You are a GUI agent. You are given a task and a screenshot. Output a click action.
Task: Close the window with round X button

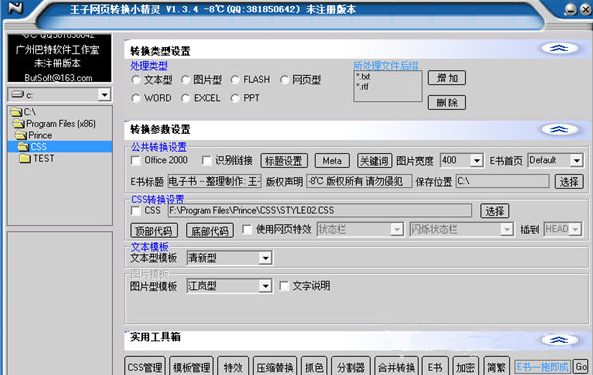pos(586,9)
